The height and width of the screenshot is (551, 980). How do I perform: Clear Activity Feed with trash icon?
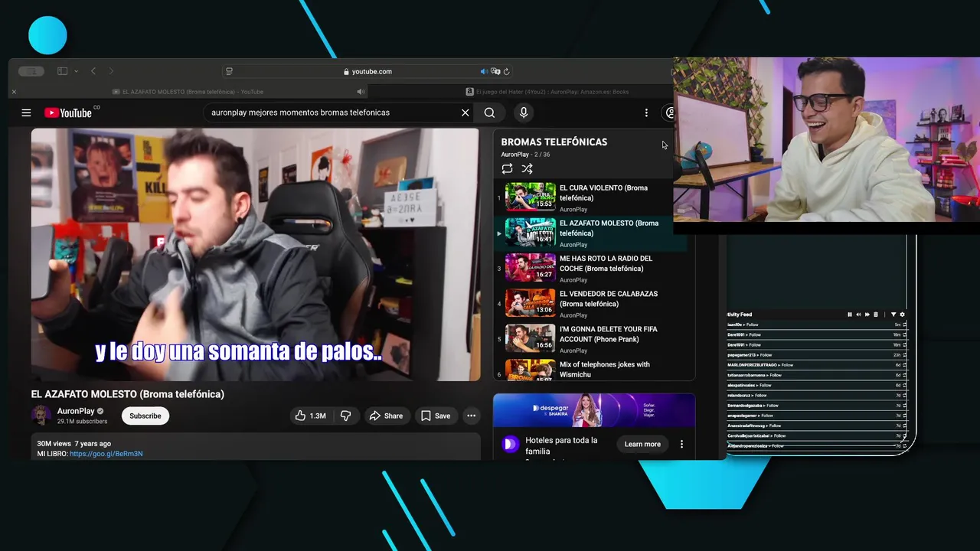(x=876, y=315)
